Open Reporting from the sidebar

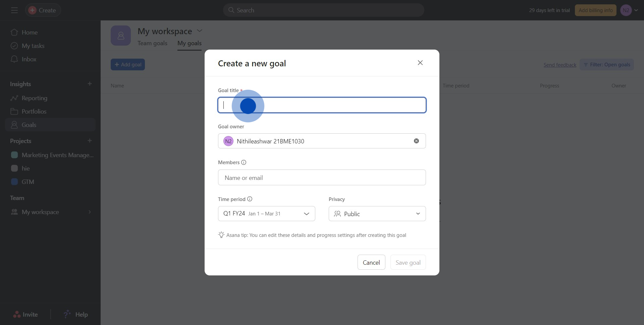[x=34, y=98]
